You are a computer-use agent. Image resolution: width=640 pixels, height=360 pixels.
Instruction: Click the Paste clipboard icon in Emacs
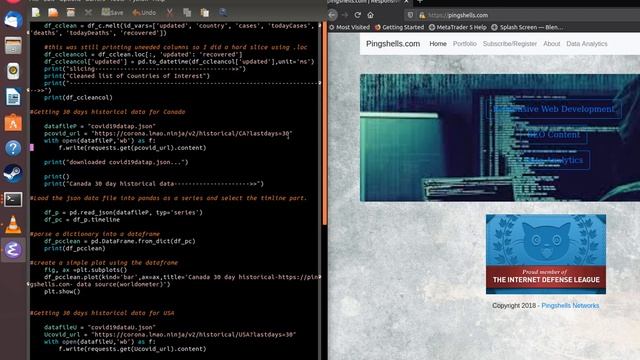point(204,13)
